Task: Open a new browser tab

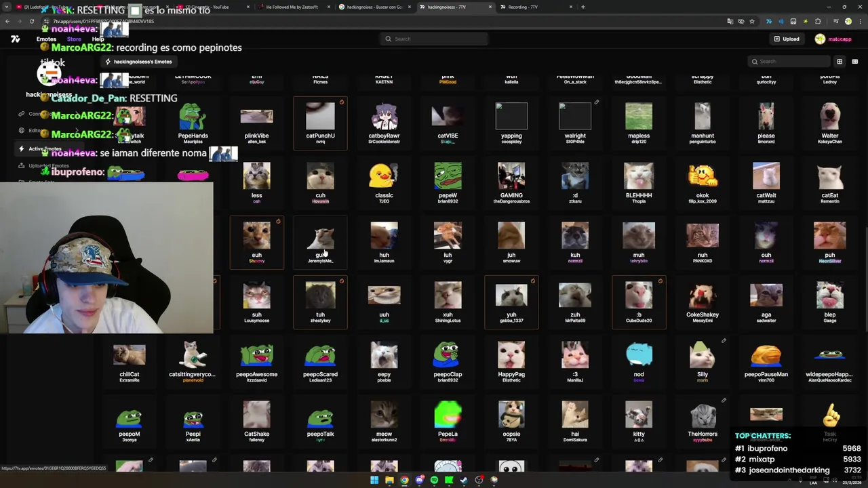Action: tap(583, 7)
